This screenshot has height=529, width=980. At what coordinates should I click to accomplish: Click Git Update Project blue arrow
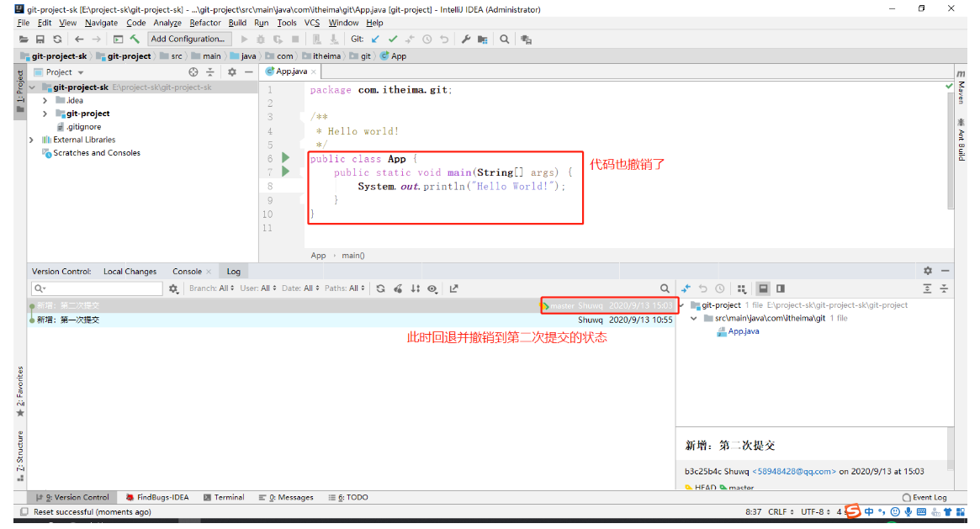[376, 39]
